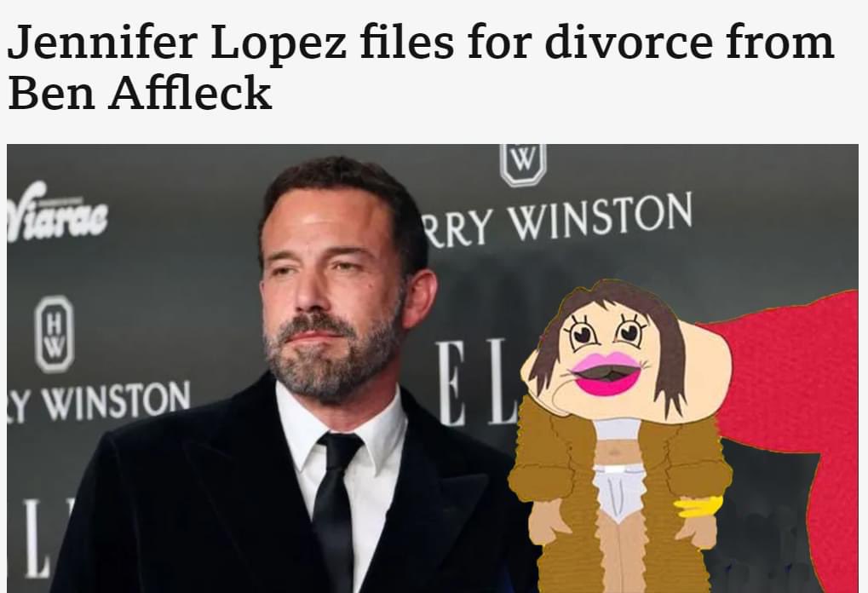Screen dimensions: 868x593
Task: Click the HW emblem above 'Y WINSTON'
Action: (x=55, y=334)
